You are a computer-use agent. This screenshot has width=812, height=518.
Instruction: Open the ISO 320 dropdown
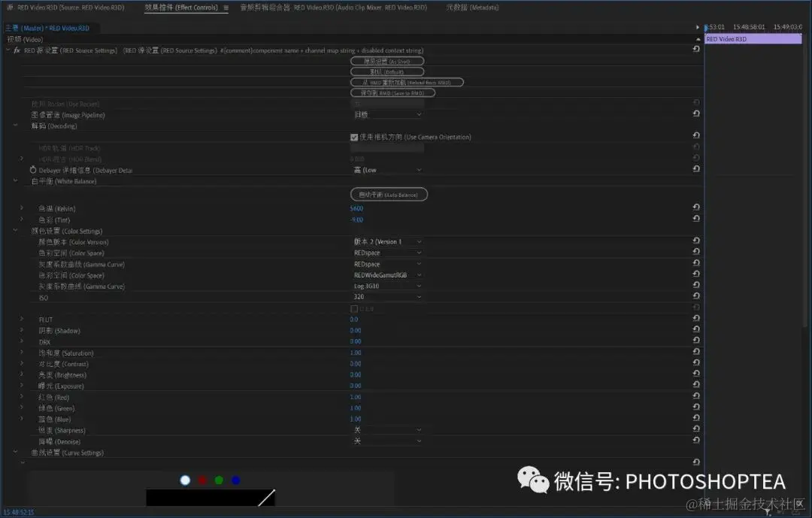coord(388,297)
